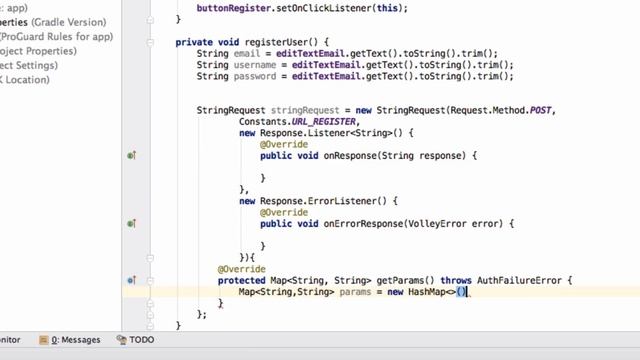Collapse the registerUser method using its fold marker
640x360 pixels.
pos(150,42)
